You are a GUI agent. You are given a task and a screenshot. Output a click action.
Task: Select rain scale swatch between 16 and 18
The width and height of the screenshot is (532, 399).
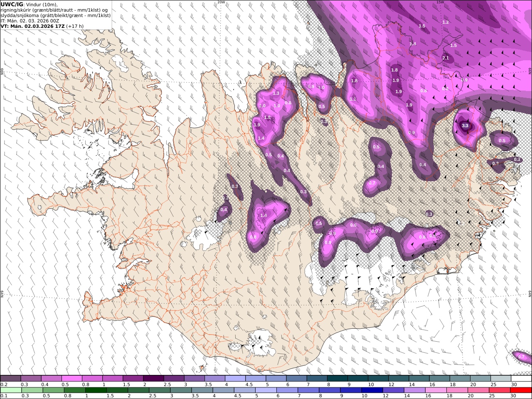[435, 390]
